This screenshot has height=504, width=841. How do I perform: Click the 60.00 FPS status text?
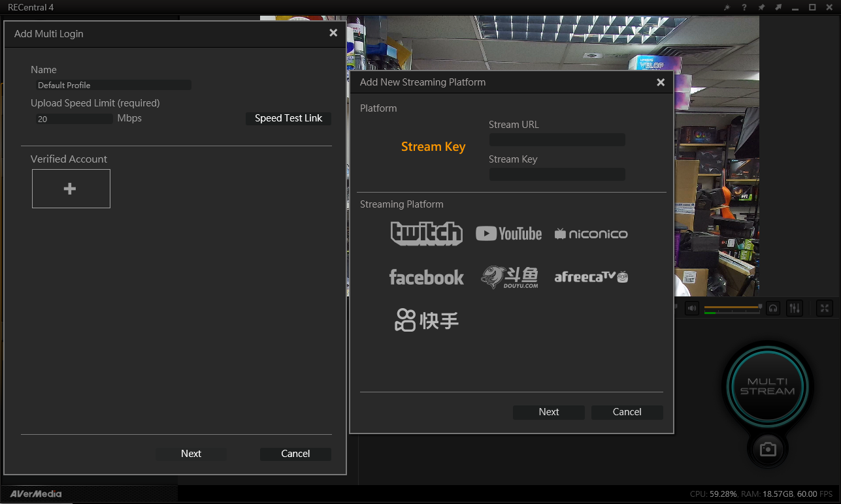815,494
